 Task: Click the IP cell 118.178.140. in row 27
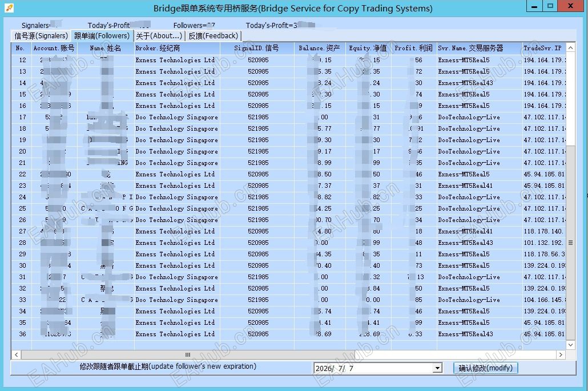(543, 231)
